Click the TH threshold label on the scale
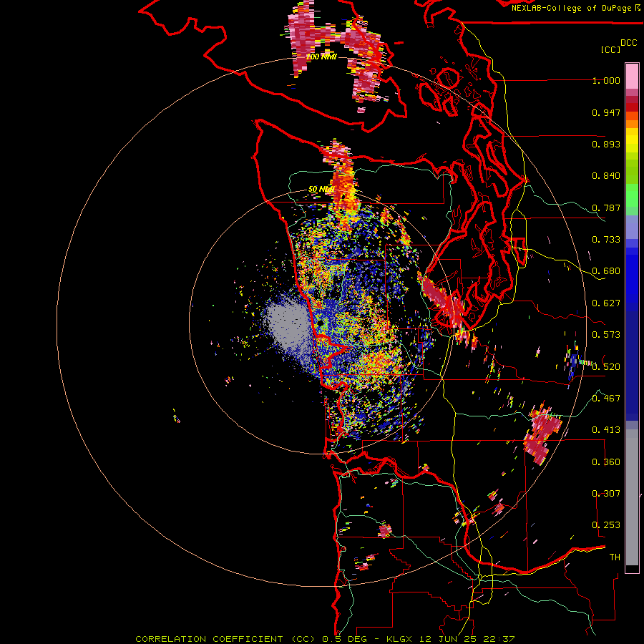Viewport: 644px width, 644px height. [x=615, y=557]
